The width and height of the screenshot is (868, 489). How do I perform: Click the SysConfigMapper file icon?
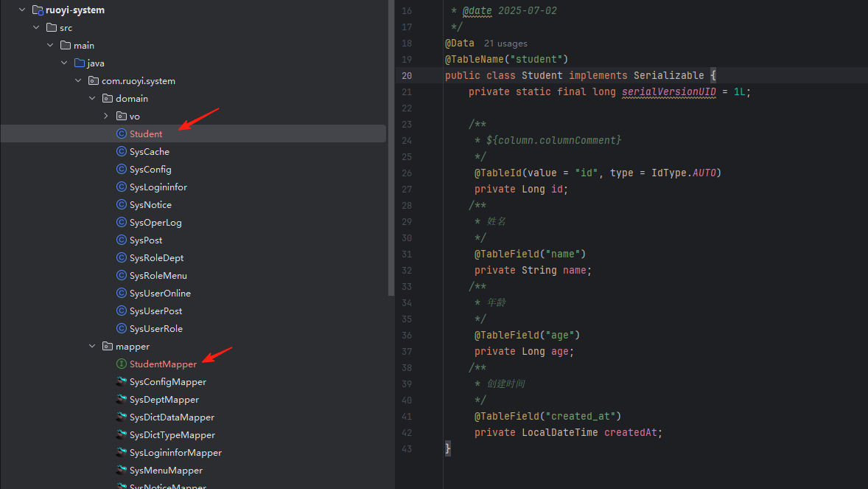[122, 381]
